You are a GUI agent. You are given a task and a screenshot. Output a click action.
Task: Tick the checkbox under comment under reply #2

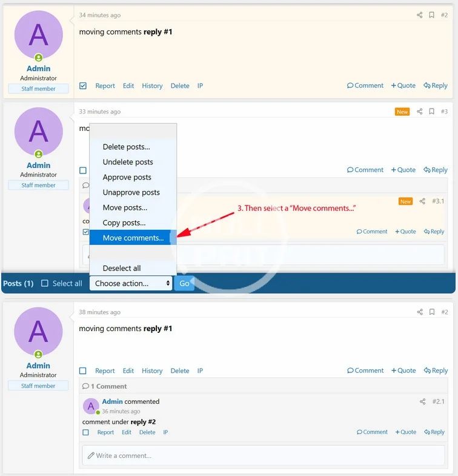tap(85, 432)
